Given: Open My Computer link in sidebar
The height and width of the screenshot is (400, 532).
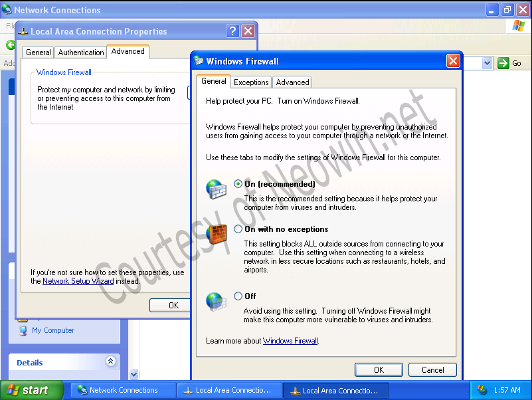Looking at the screenshot, I should [x=53, y=330].
